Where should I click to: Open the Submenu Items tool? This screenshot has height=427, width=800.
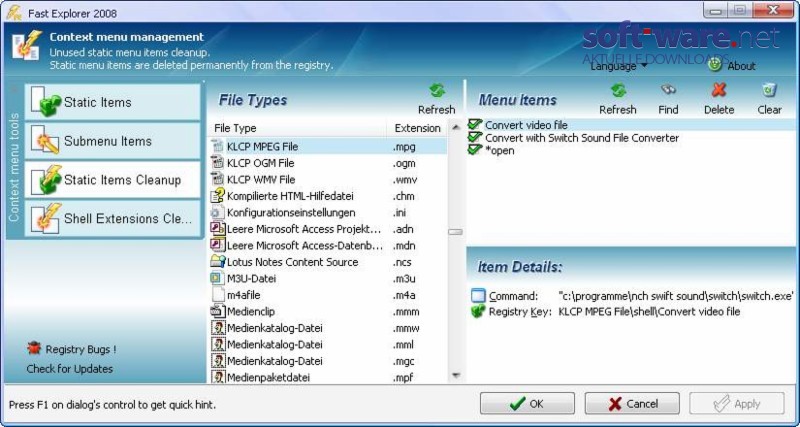tap(112, 141)
